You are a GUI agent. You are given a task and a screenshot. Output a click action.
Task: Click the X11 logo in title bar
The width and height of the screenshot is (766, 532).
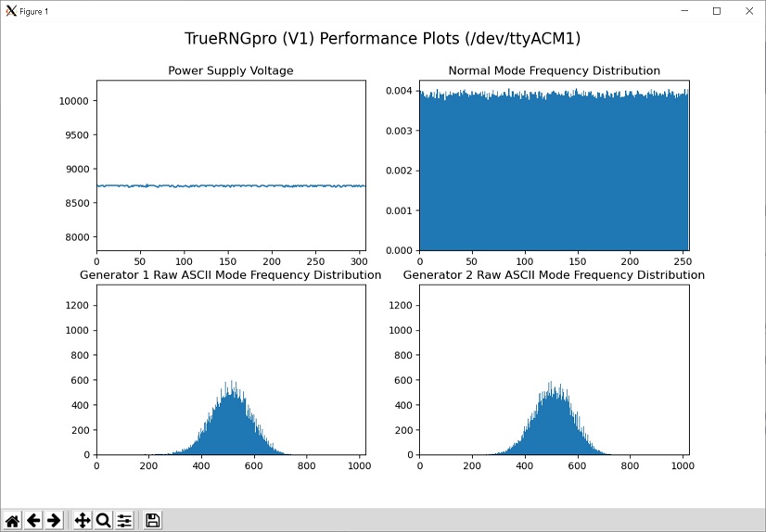click(x=11, y=11)
